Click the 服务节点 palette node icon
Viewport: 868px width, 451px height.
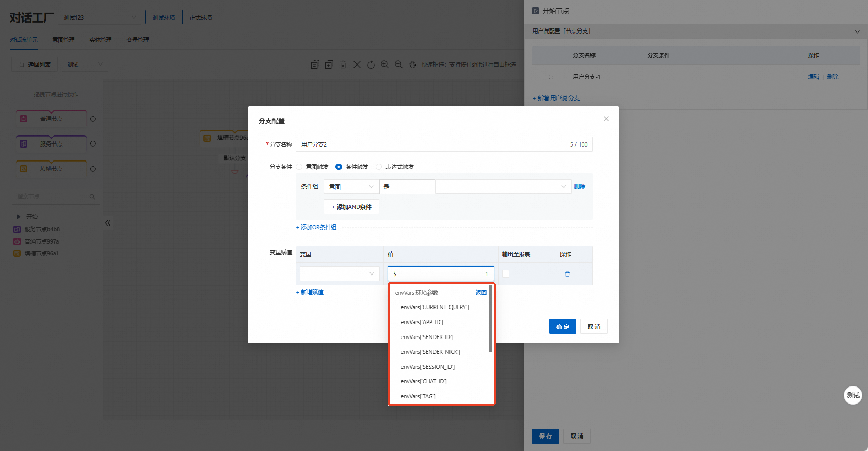click(23, 144)
